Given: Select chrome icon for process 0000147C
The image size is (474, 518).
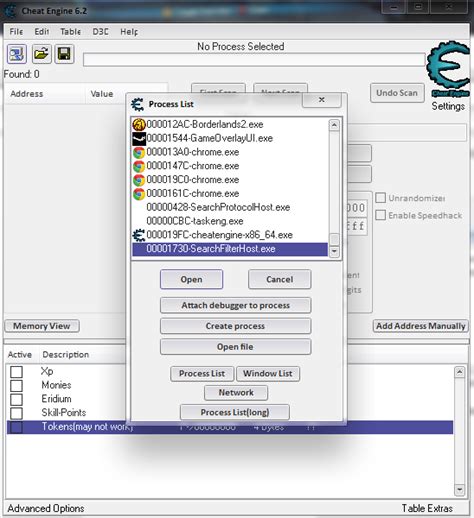Looking at the screenshot, I should click(139, 166).
